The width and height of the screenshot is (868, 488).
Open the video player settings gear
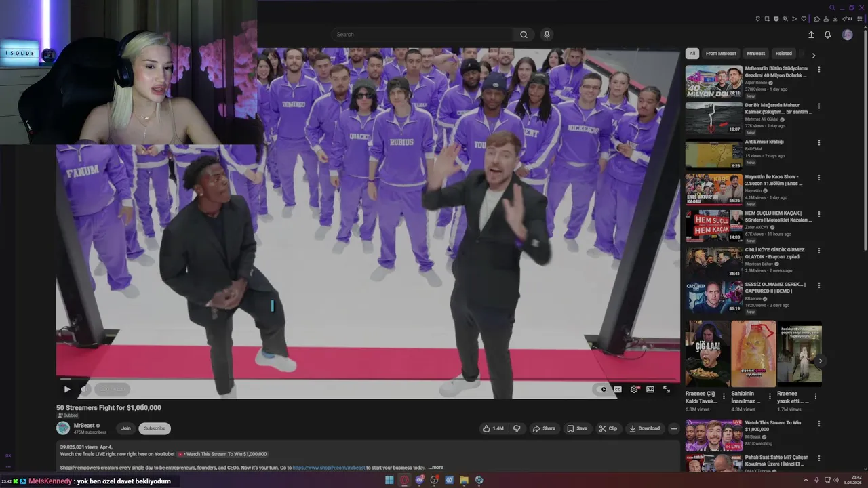coord(634,389)
